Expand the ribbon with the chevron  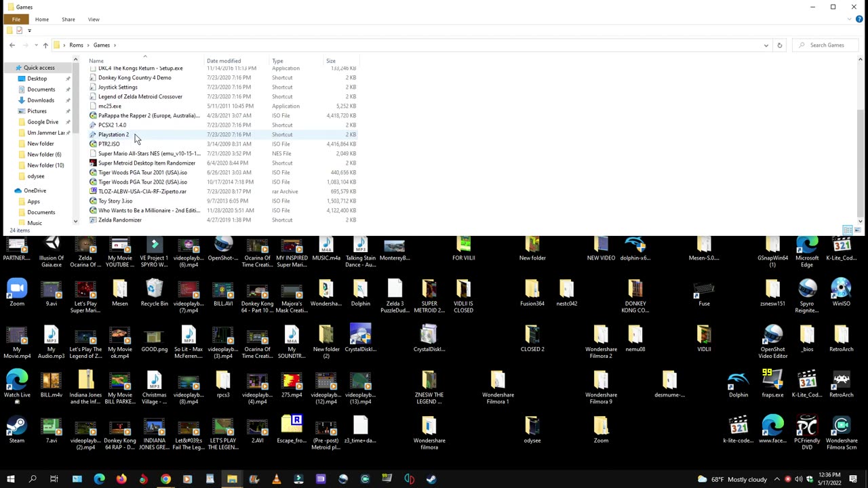(850, 19)
